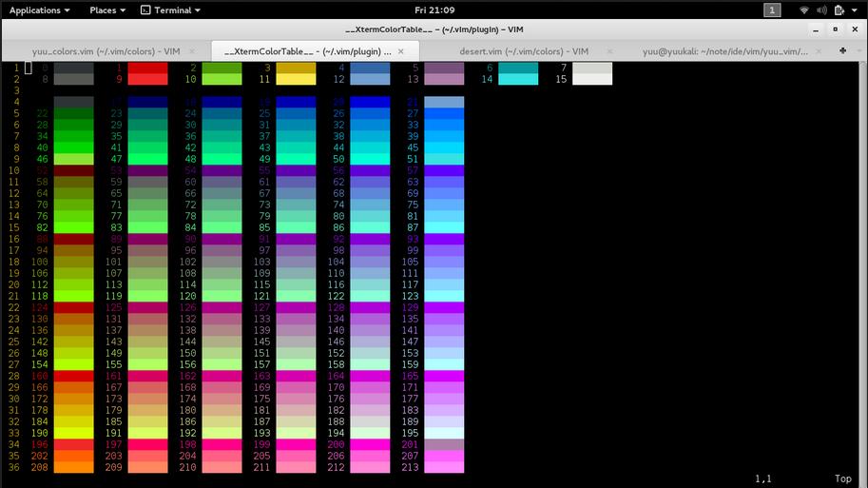The height and width of the screenshot is (488, 868).
Task: Close the yuu@yuukali tab
Action: (819, 51)
